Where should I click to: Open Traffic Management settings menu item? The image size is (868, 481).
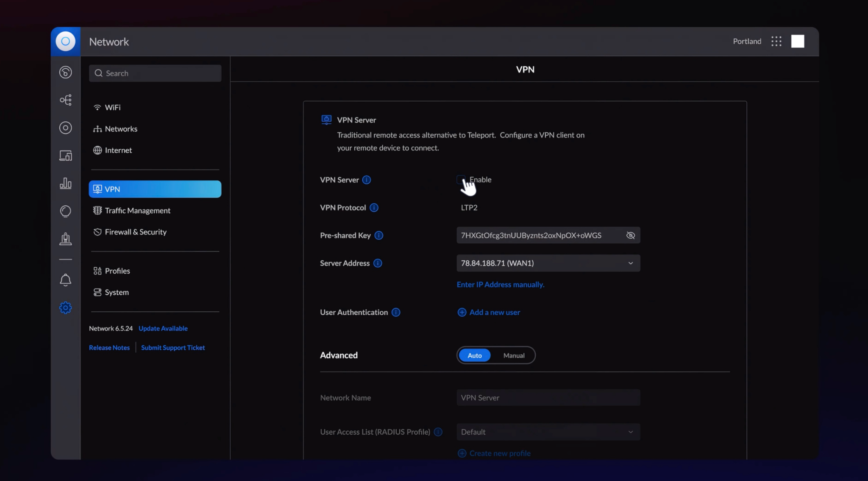click(137, 211)
